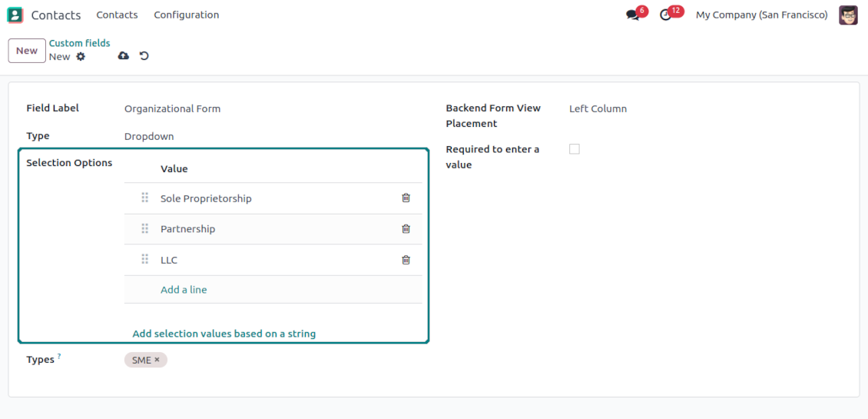The image size is (868, 419).
Task: Click the New button
Action: 27,51
